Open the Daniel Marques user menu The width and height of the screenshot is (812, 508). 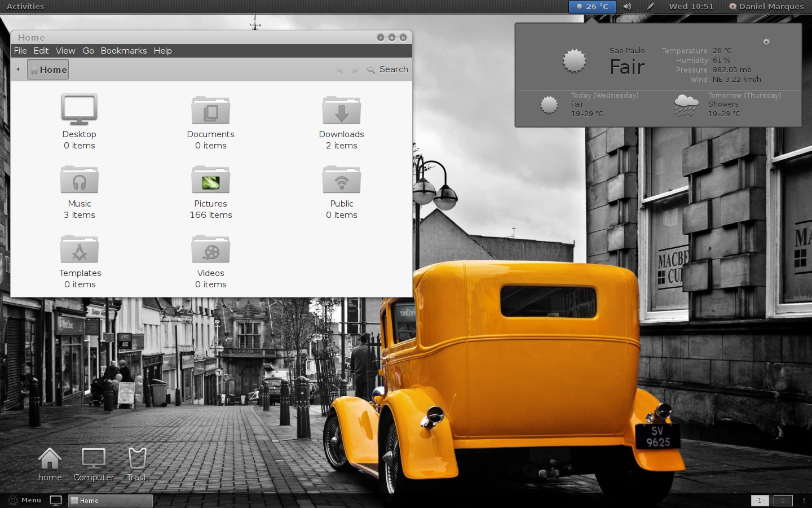pos(766,7)
